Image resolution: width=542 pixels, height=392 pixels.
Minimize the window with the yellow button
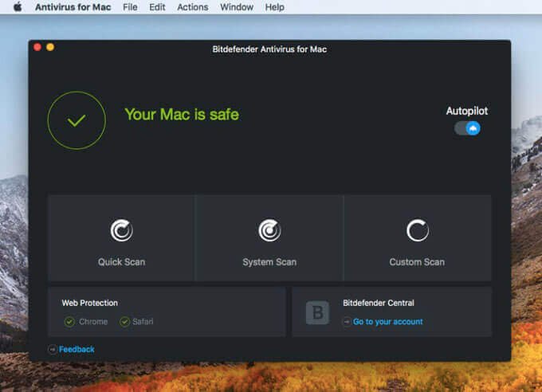pyautogui.click(x=50, y=47)
